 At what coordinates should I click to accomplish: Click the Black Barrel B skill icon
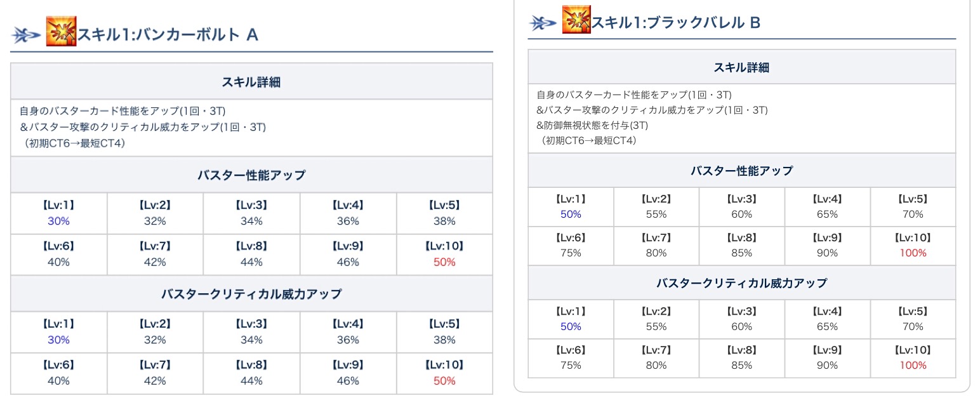576,20
